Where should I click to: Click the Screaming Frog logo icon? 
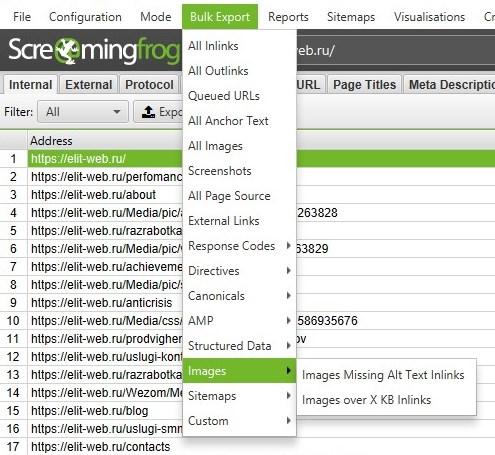pyautogui.click(x=68, y=50)
